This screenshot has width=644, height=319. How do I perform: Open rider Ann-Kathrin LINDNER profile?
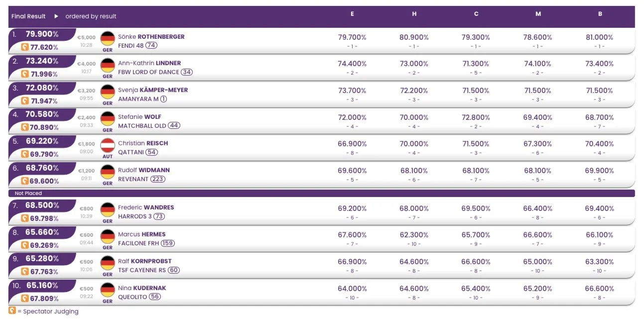(149, 63)
